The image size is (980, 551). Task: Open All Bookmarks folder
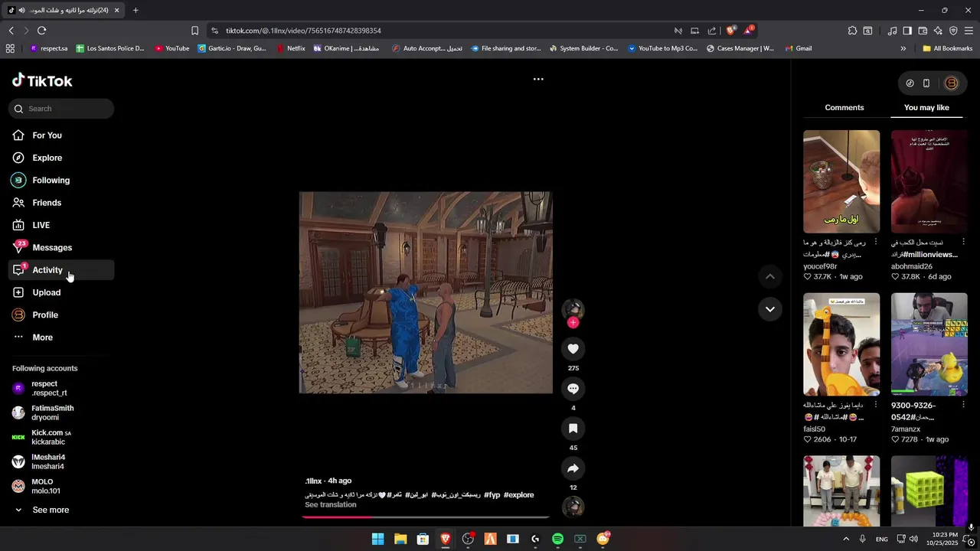(948, 48)
